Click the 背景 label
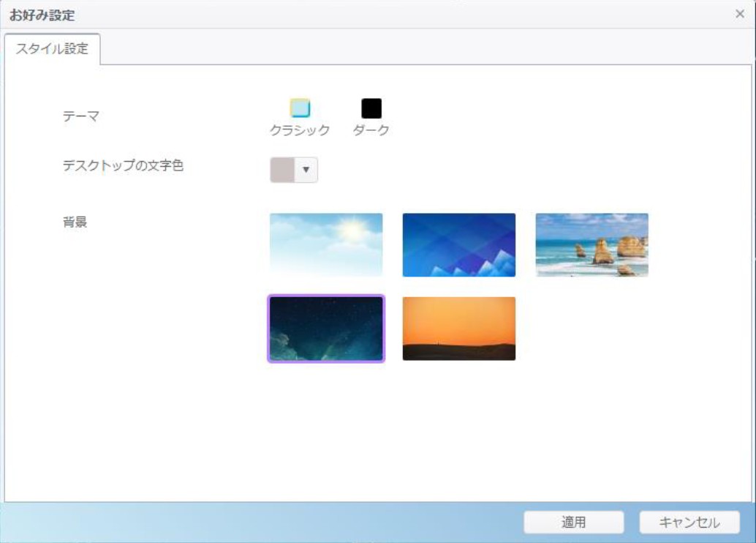The width and height of the screenshot is (756, 543). [x=75, y=222]
